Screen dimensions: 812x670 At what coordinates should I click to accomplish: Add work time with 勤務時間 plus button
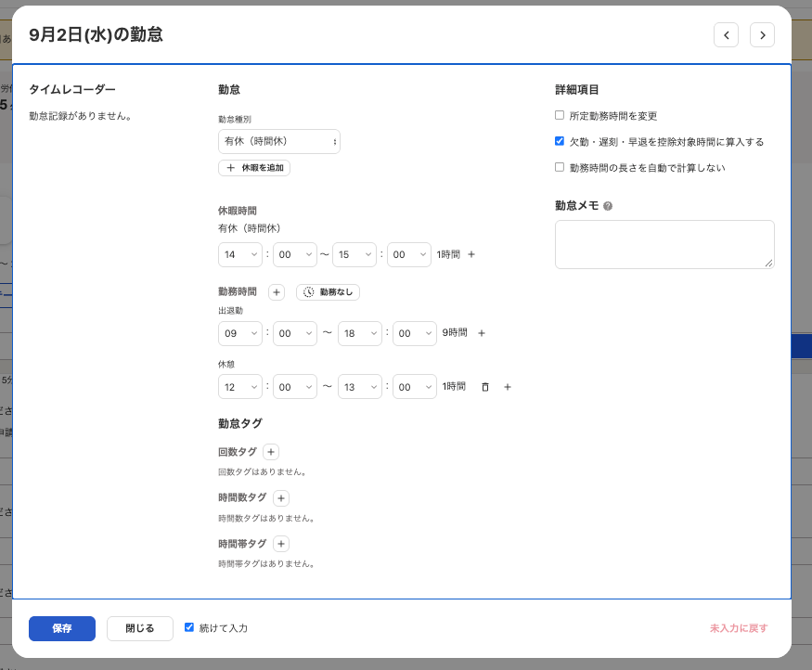(277, 292)
